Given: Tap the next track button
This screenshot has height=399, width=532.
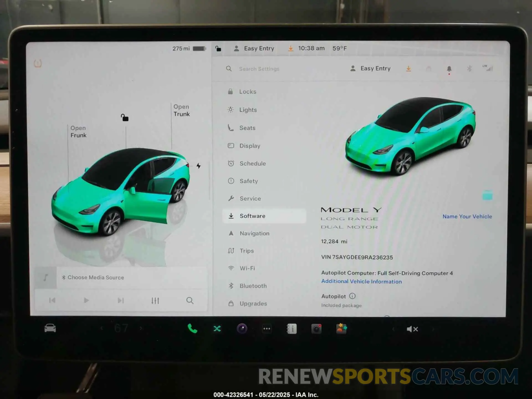Looking at the screenshot, I should tap(121, 300).
